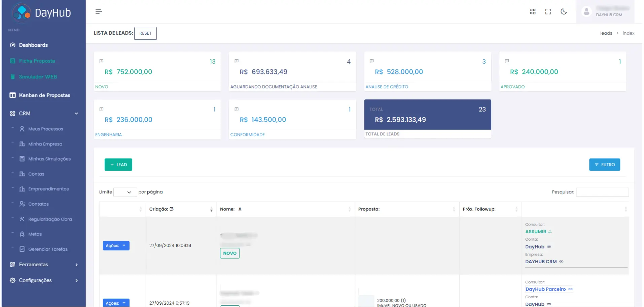The height and width of the screenshot is (307, 644).
Task: Sort by Proposta column header
Action: [407, 209]
